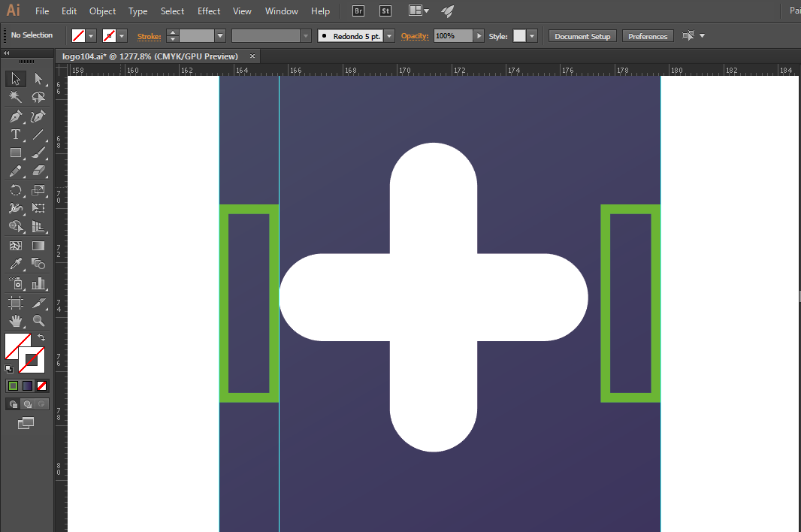Reset to default fill and stroke
This screenshot has width=801, height=532.
[9, 368]
